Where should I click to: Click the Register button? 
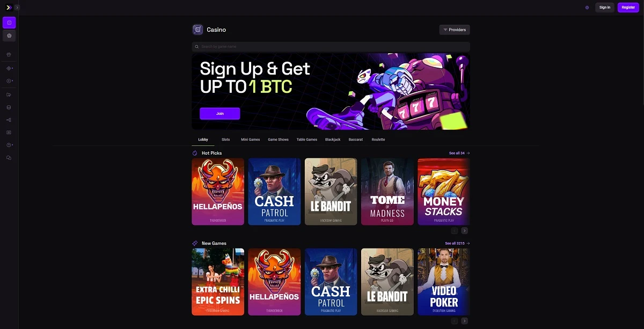(628, 8)
